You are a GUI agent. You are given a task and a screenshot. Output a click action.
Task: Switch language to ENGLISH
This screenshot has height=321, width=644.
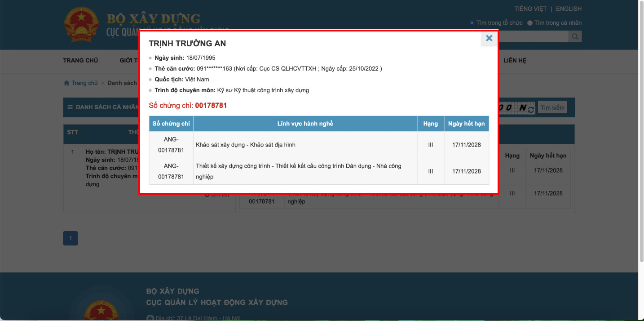click(569, 9)
